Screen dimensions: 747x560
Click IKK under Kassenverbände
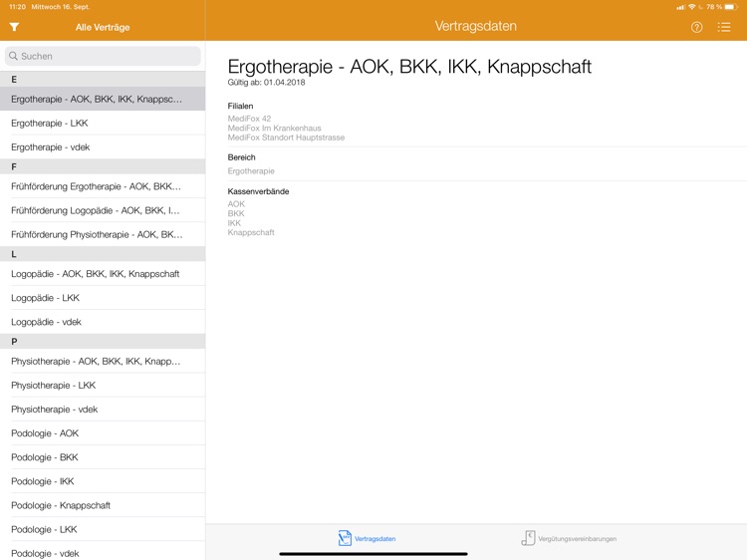pyautogui.click(x=234, y=223)
